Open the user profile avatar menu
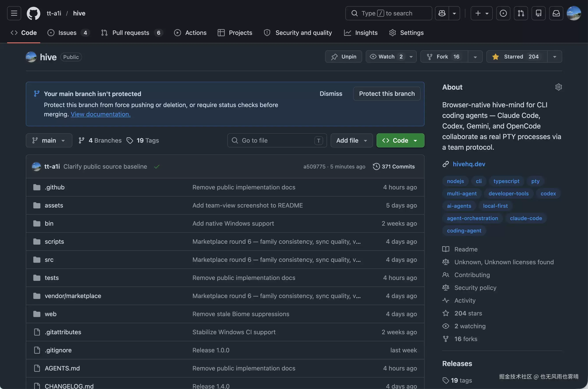This screenshot has height=389, width=588. pyautogui.click(x=574, y=13)
